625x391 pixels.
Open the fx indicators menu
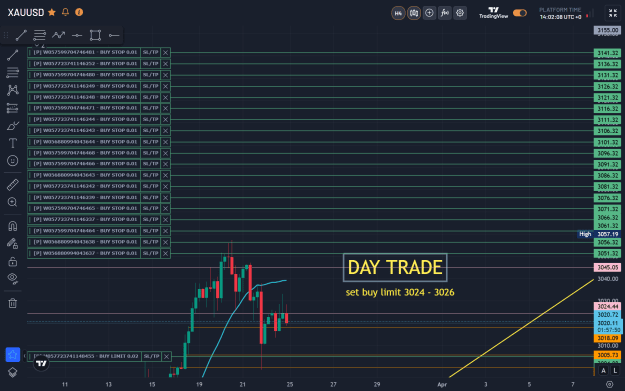[444, 13]
